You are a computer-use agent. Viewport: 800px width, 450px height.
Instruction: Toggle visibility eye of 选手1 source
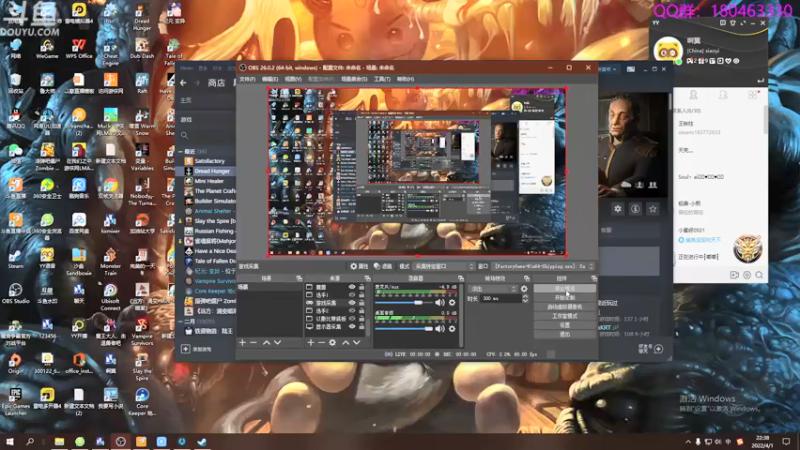[352, 295]
